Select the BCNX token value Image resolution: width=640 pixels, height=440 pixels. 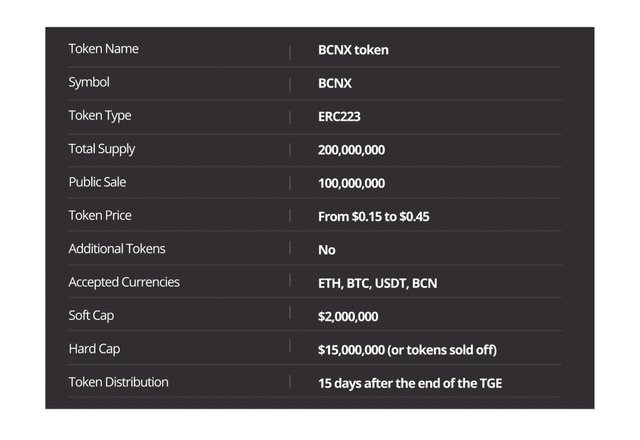pyautogui.click(x=354, y=50)
